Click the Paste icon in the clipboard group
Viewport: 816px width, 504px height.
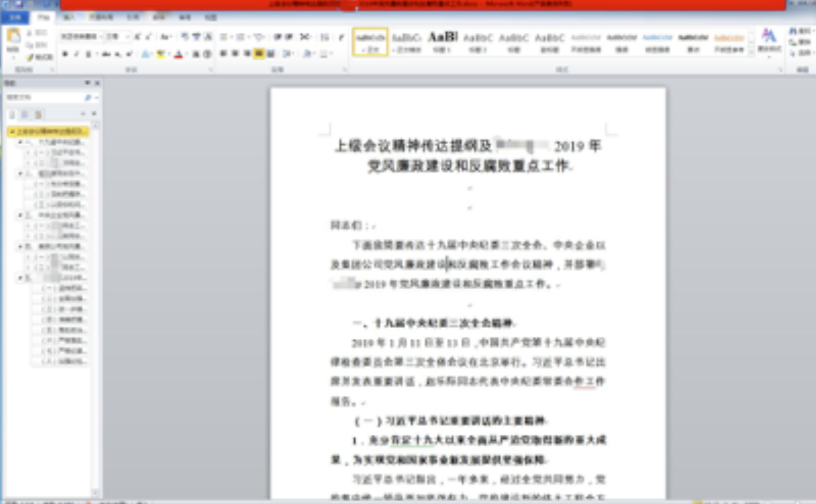coord(13,39)
